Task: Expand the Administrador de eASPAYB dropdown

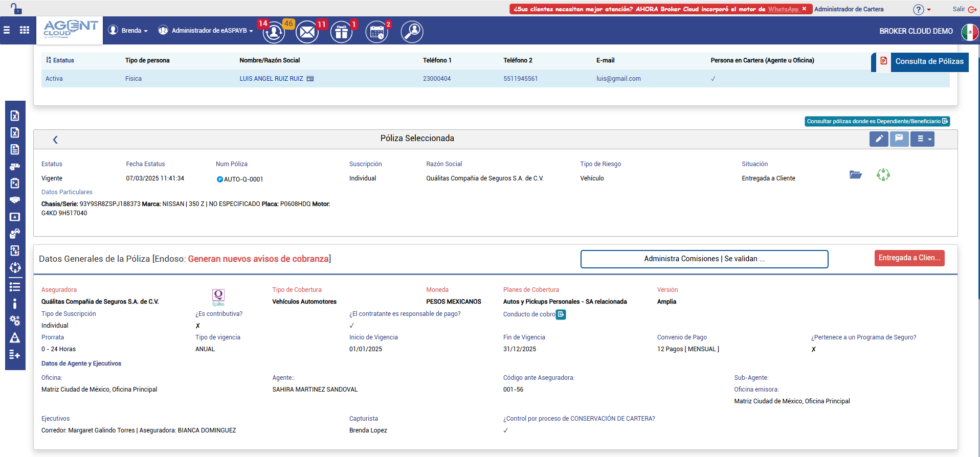Action: click(x=206, y=31)
